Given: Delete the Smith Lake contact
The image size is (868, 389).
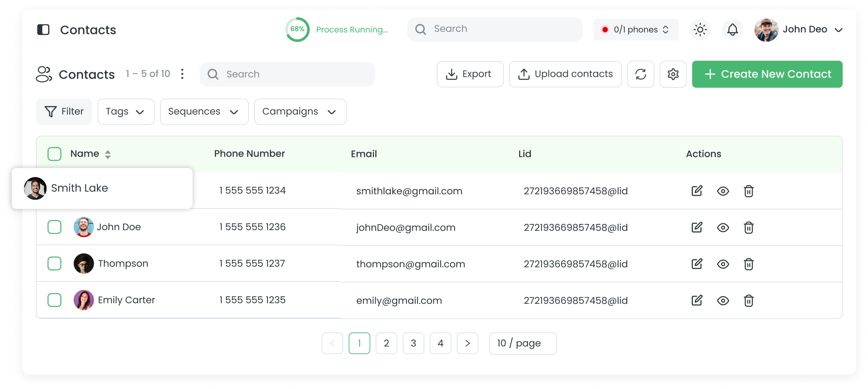Looking at the screenshot, I should point(749,191).
